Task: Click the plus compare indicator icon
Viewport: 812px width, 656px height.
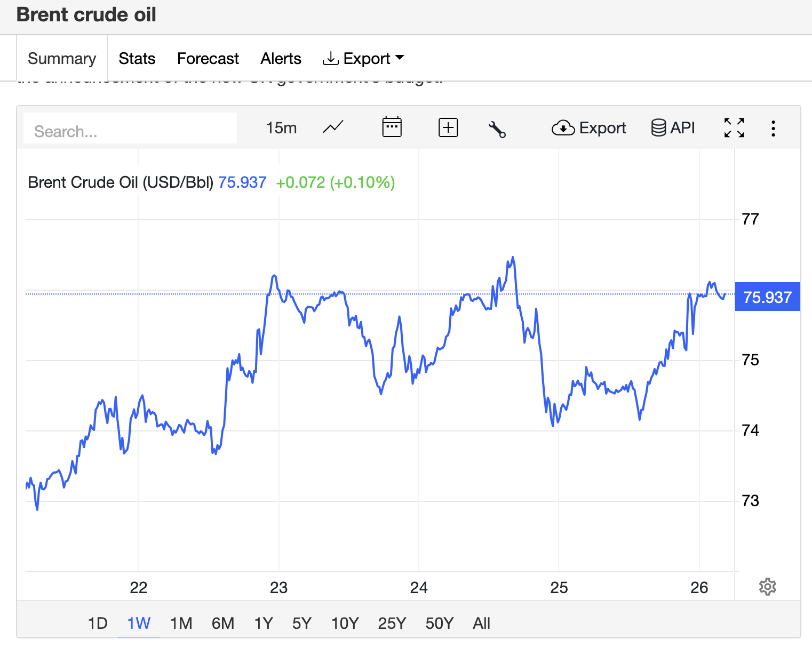Action: click(x=448, y=128)
